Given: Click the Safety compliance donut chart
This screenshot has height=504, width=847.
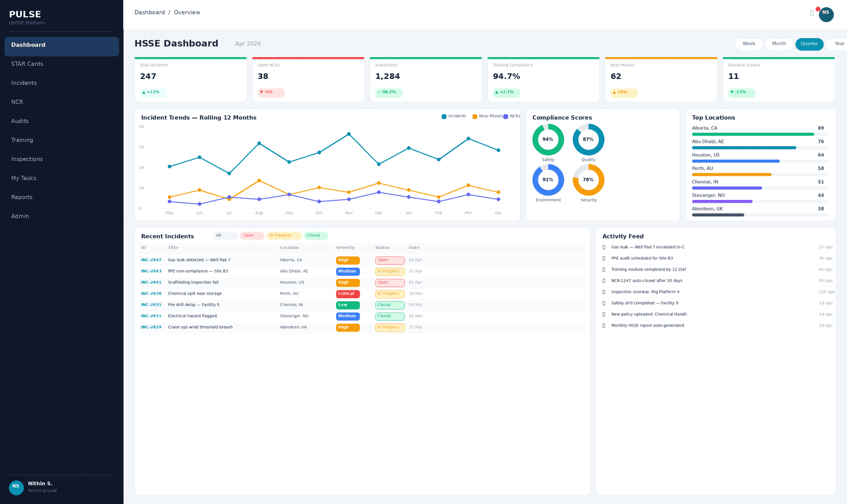Looking at the screenshot, I should (x=548, y=139).
